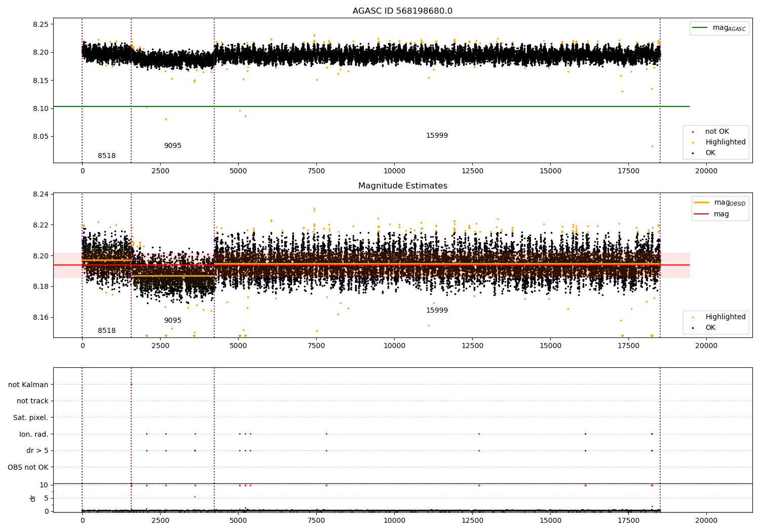Click the "8.15" tick on top plot y-axis

click(40, 81)
